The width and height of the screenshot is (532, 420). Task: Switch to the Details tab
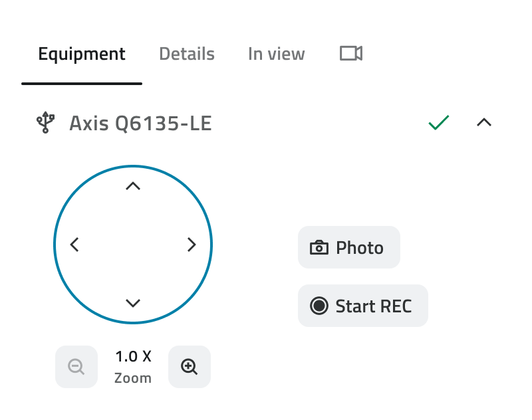pyautogui.click(x=187, y=54)
